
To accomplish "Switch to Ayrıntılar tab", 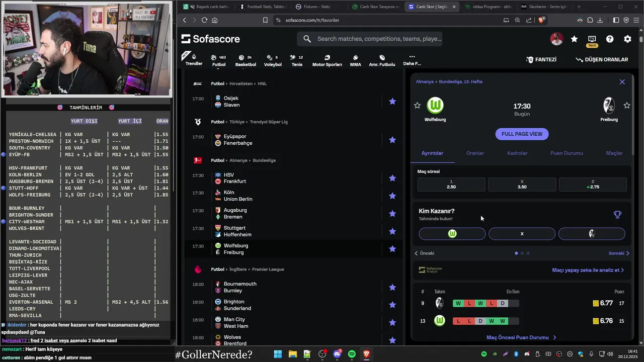I will 432,153.
